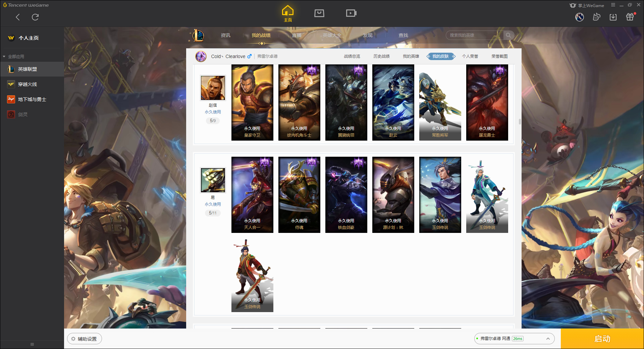
Task: Open the video/live icon in top bar
Action: 351,13
